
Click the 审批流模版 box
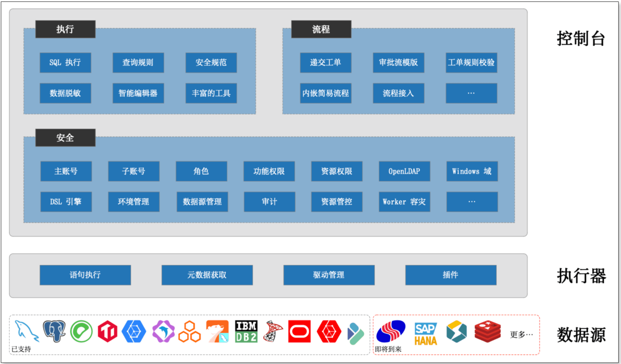tap(398, 63)
